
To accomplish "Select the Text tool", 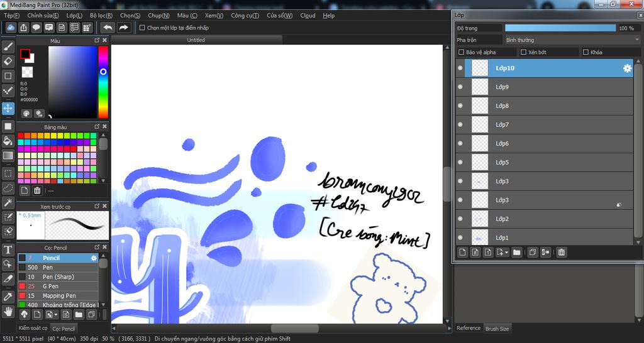I will pyautogui.click(x=8, y=249).
